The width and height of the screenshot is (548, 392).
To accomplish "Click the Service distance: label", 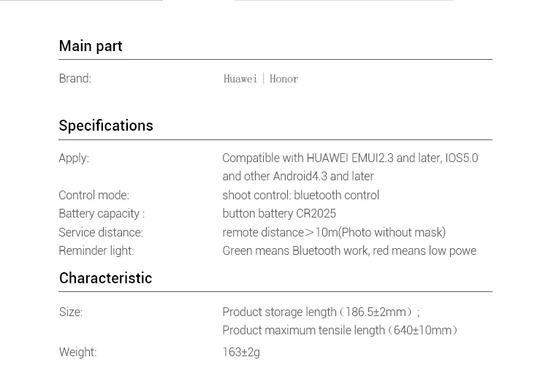I will (101, 232).
